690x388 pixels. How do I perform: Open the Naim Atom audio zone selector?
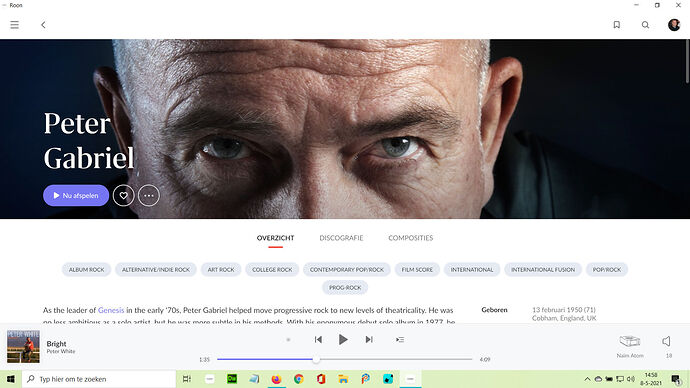point(630,346)
